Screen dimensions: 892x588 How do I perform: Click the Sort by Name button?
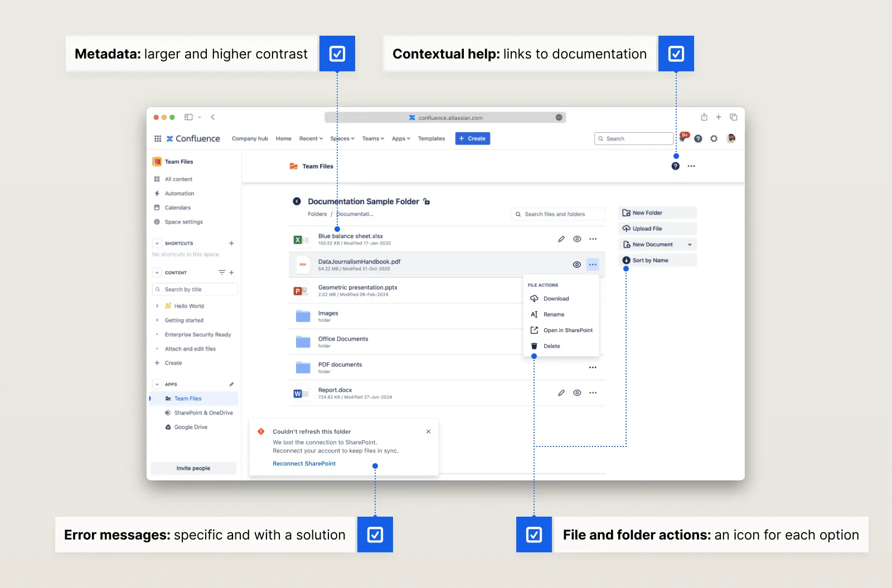pos(658,260)
